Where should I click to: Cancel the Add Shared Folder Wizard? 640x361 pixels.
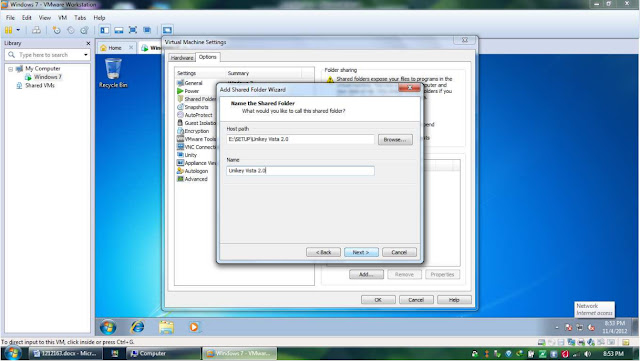coord(399,252)
